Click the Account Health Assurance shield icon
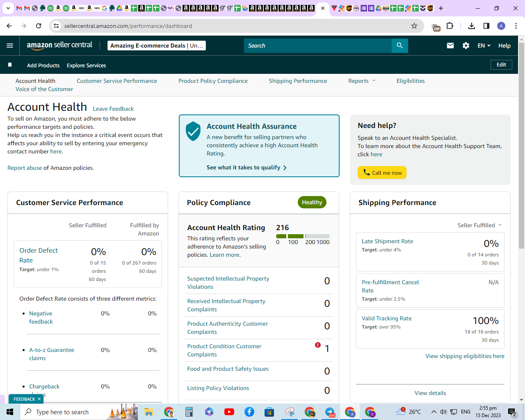Viewport: 525px width, 420px height. tap(193, 131)
